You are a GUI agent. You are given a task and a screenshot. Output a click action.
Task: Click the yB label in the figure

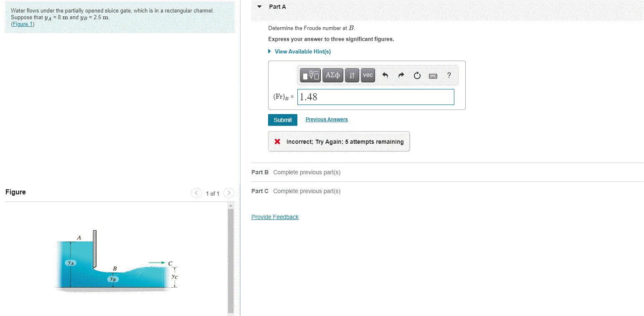pos(113,279)
